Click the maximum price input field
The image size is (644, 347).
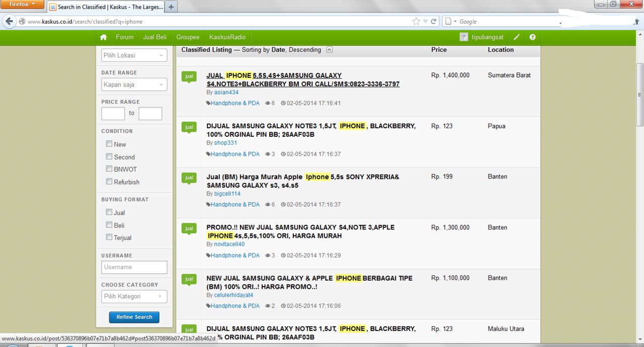[150, 114]
